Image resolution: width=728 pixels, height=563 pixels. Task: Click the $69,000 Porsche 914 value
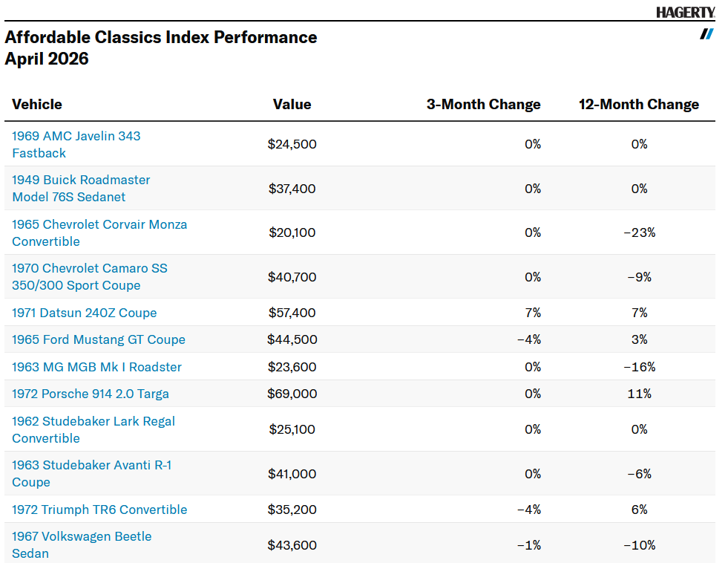pos(292,394)
